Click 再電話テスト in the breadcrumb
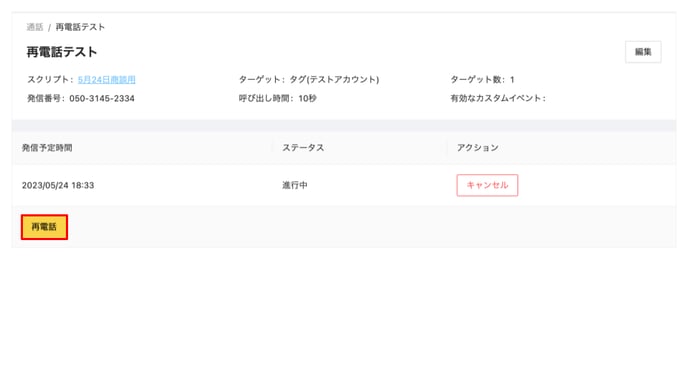The height and width of the screenshot is (387, 688). (x=80, y=27)
